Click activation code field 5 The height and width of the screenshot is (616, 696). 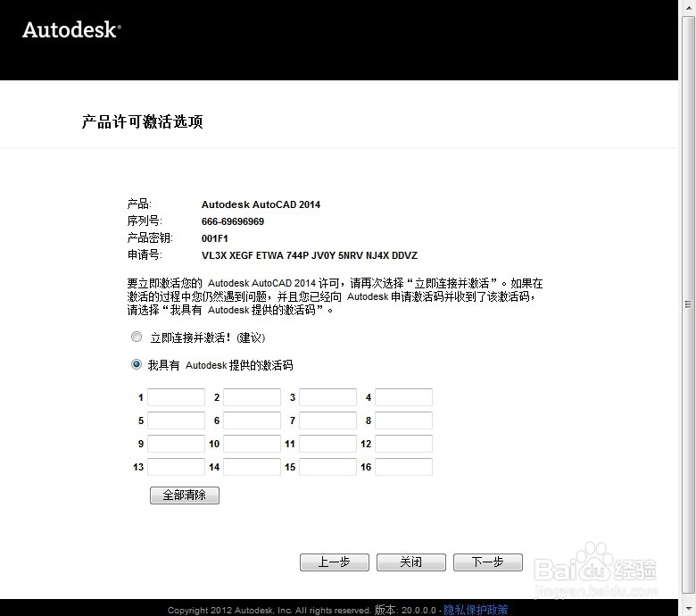click(x=176, y=420)
